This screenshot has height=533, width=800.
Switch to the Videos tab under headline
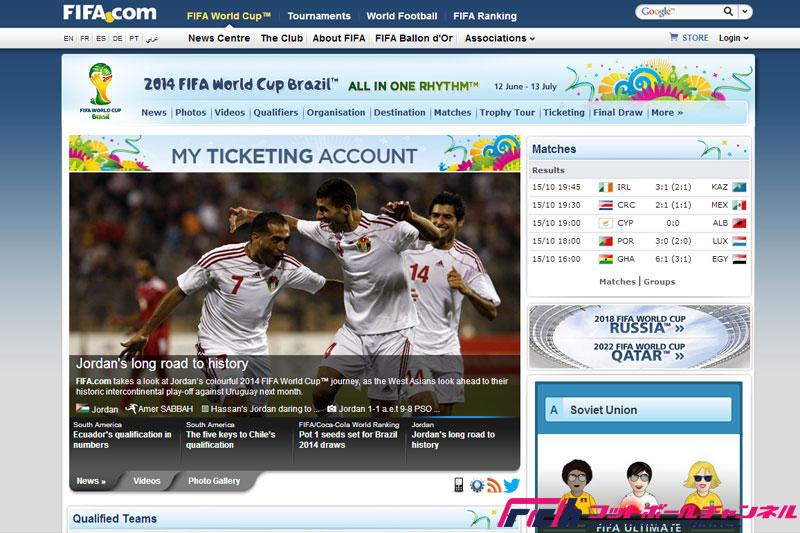coord(147,481)
